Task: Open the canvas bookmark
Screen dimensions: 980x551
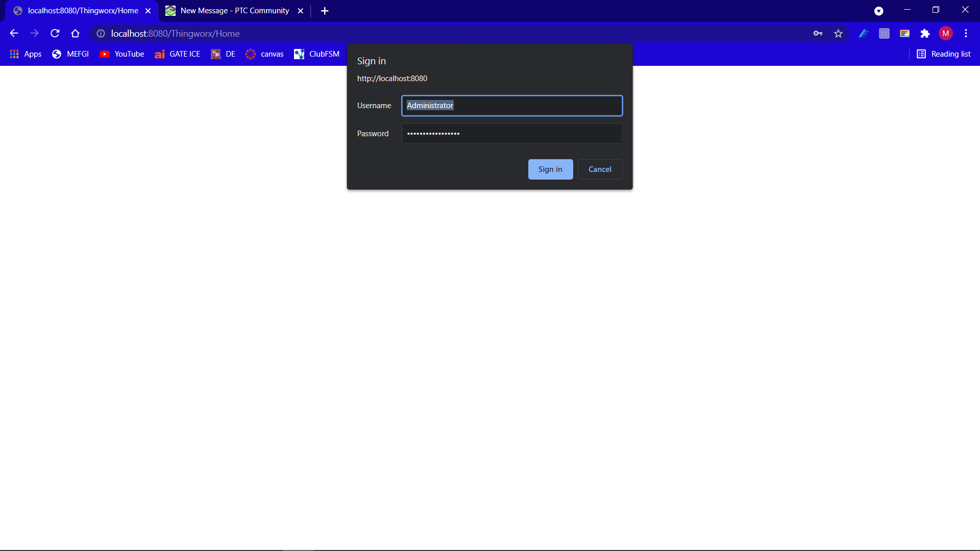Action: point(264,54)
